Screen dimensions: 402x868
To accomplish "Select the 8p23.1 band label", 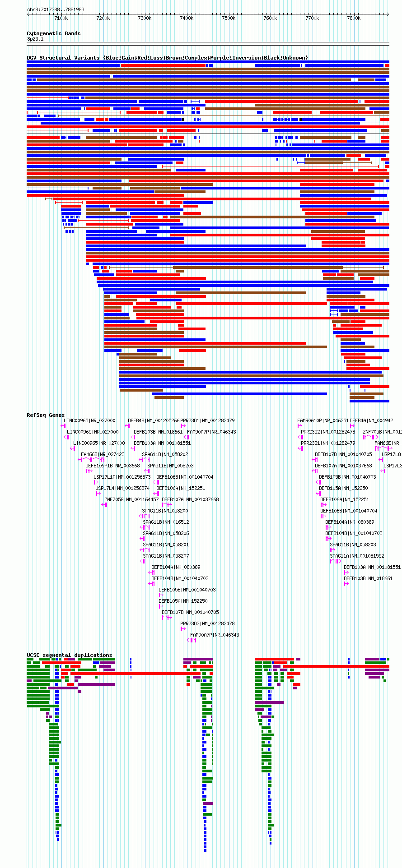I will (35, 39).
